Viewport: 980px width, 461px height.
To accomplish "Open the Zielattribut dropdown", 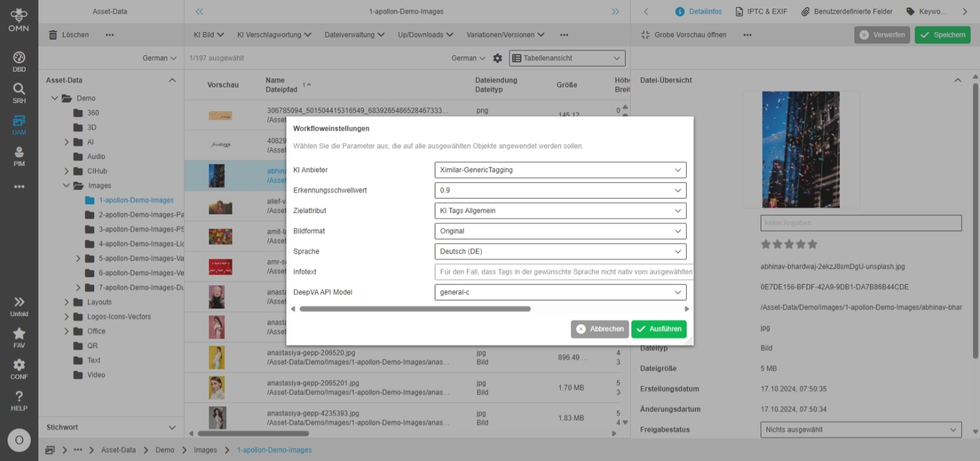I will pos(560,210).
